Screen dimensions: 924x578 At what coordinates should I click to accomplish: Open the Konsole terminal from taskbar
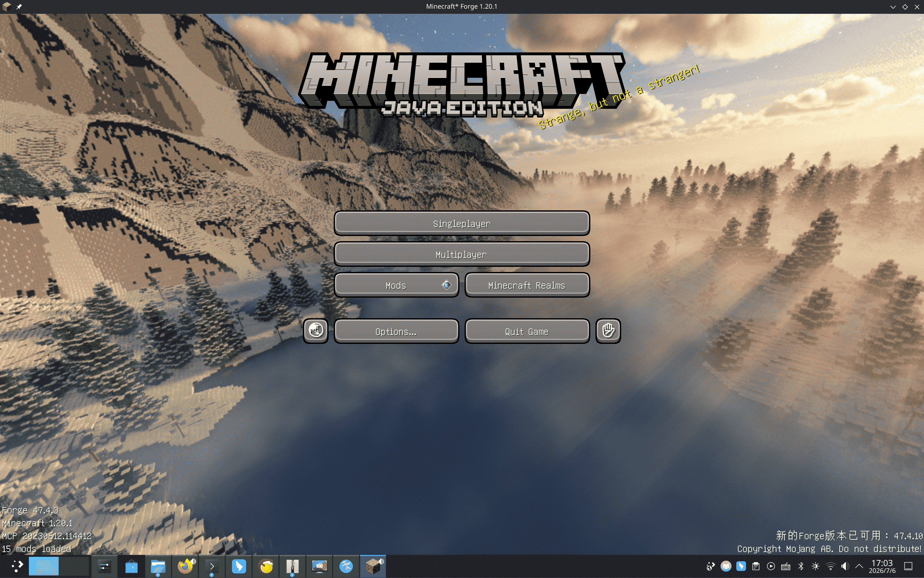pos(212,566)
